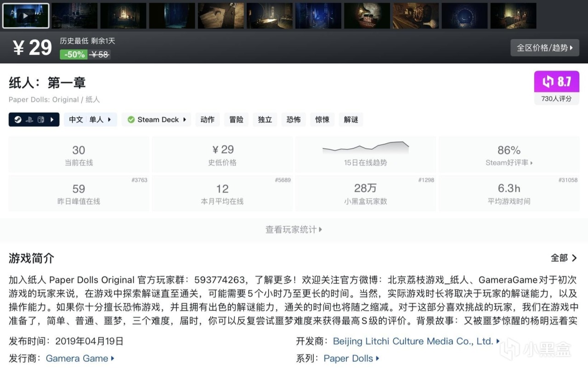
Task: Click the 史低价格 stat cell
Action: (222, 155)
